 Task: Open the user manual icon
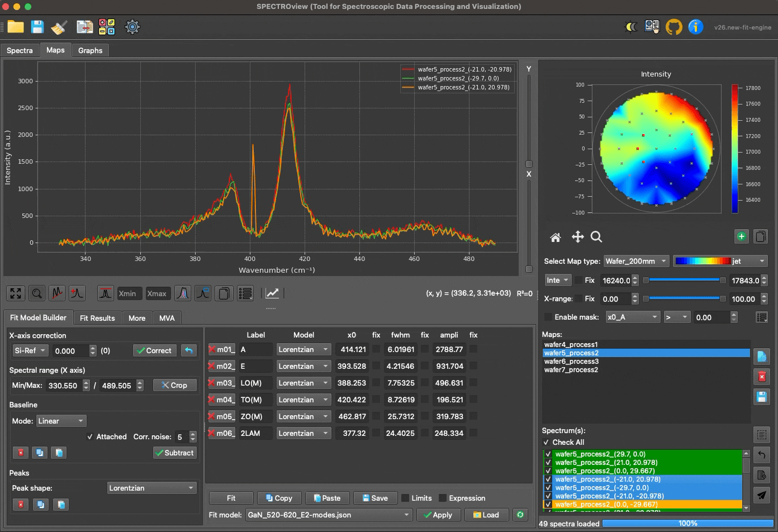click(652, 26)
